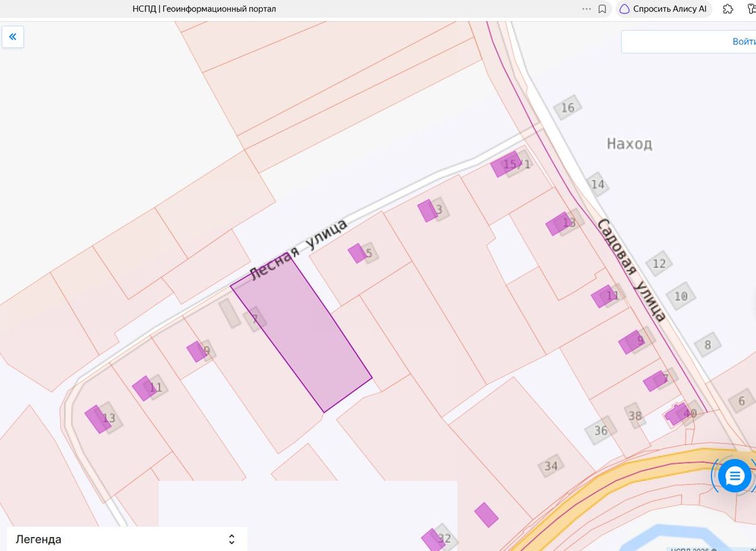The height and width of the screenshot is (551, 756).
Task: Click house number 36 marker
Action: (601, 431)
